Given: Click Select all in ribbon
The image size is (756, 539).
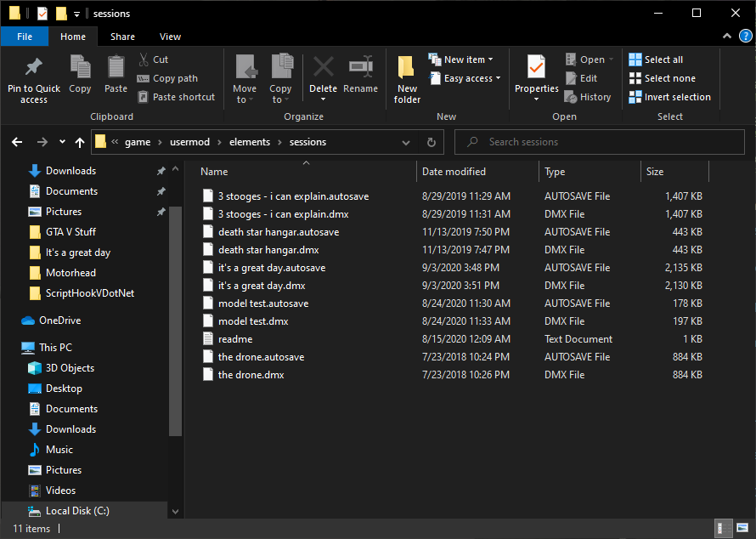Looking at the screenshot, I should point(657,60).
